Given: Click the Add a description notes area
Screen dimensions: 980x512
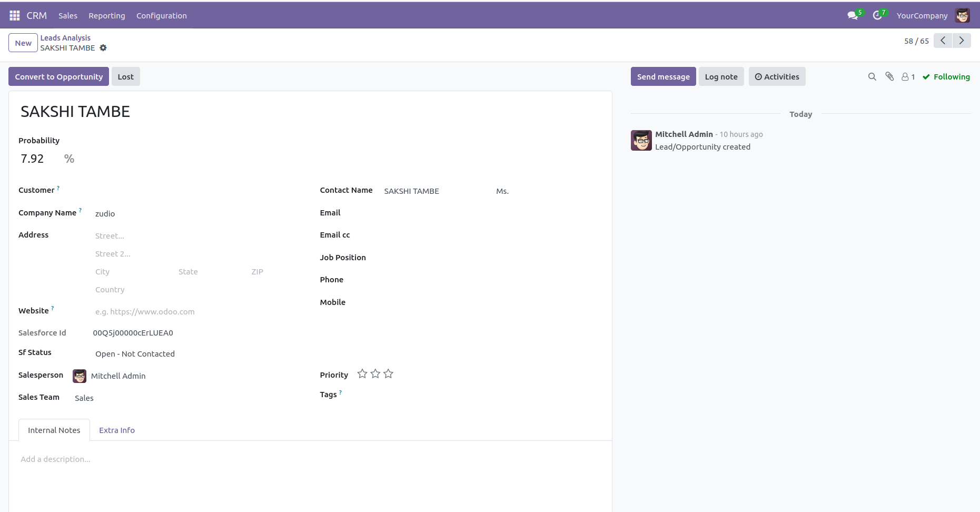Looking at the screenshot, I should (310, 459).
